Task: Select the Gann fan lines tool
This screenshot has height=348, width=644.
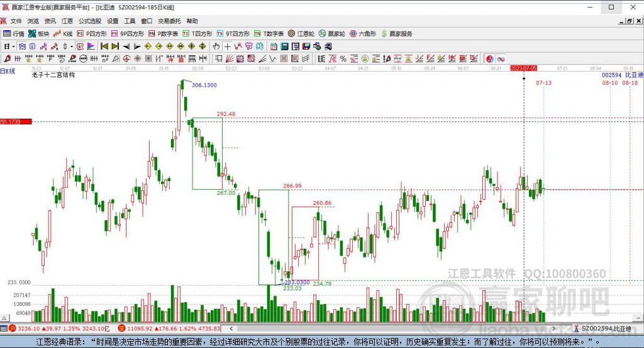Action: click(230, 58)
